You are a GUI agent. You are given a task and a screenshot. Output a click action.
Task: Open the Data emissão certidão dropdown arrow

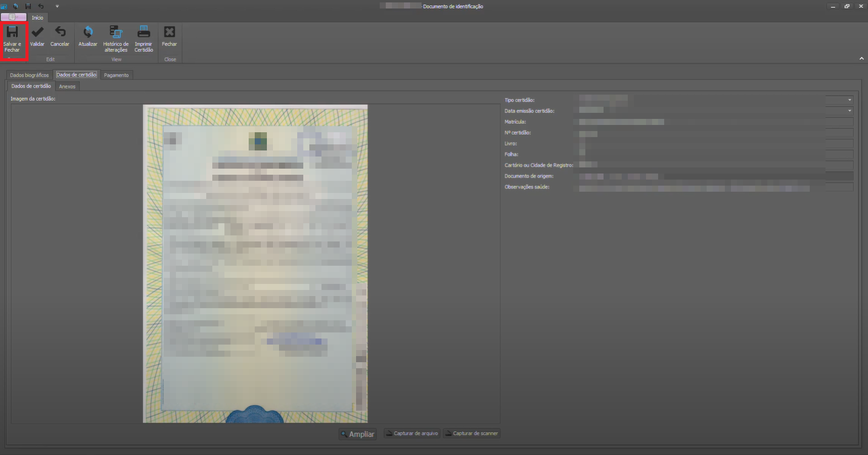849,110
